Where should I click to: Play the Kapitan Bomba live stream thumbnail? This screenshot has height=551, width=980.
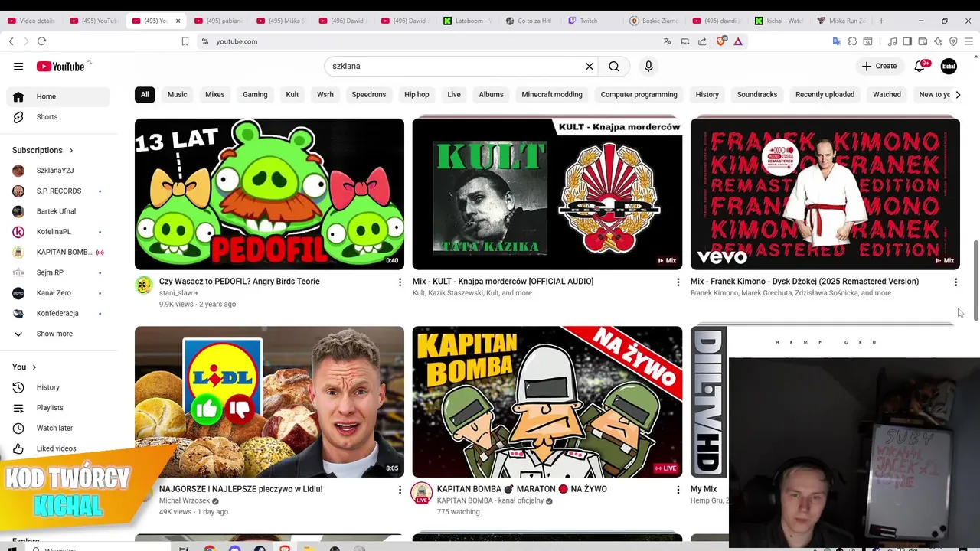[547, 402]
